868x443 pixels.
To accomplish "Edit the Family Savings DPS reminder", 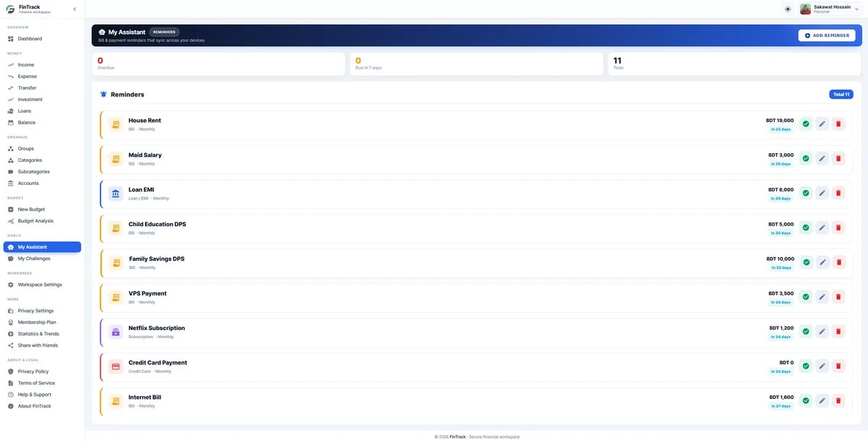I will 822,262.
